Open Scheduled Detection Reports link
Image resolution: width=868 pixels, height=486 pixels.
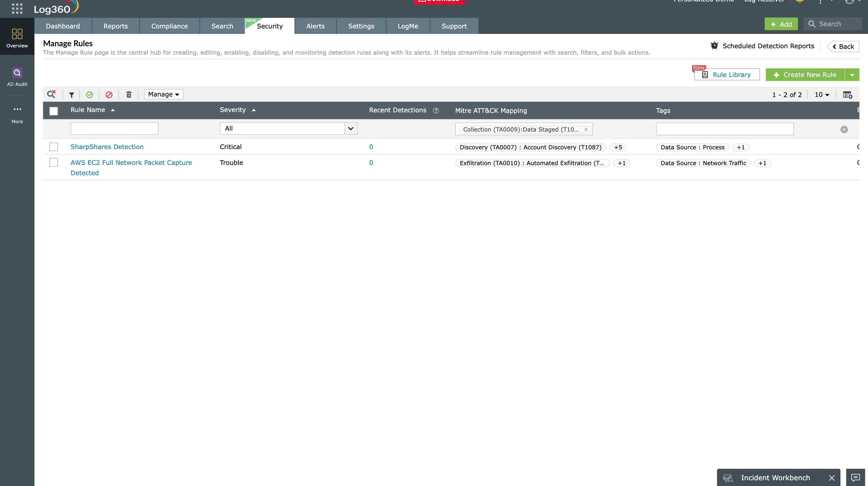(x=768, y=46)
